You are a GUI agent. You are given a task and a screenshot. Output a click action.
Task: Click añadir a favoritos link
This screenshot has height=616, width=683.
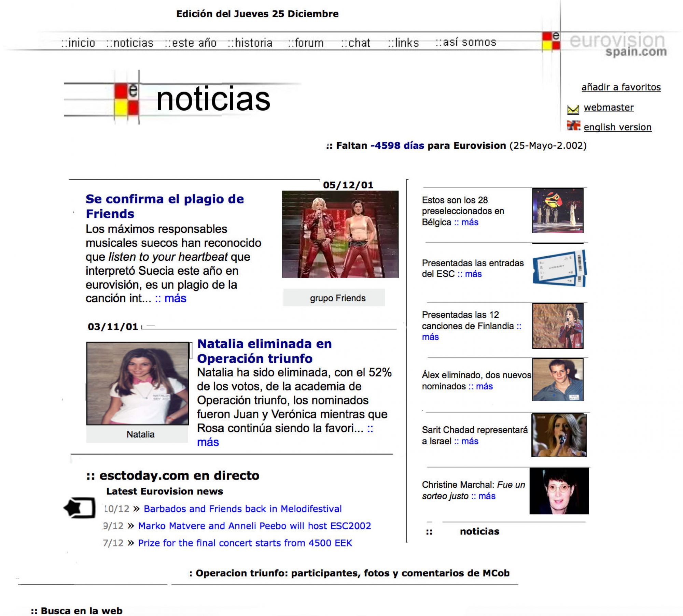pyautogui.click(x=621, y=87)
